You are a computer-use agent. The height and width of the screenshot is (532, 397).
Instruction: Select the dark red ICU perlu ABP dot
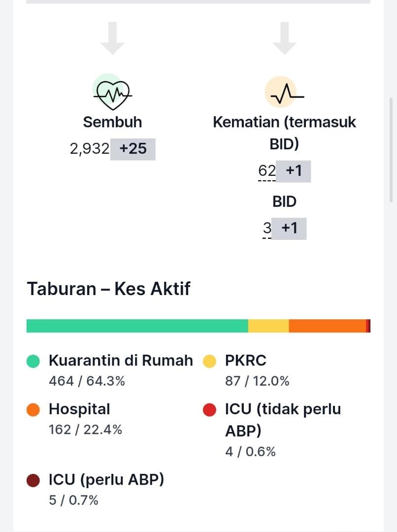33,480
